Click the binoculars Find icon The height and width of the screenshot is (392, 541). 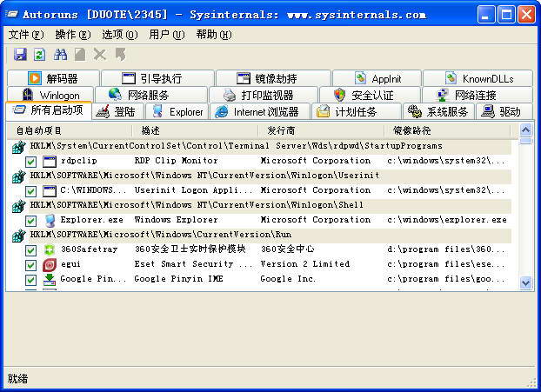tap(60, 55)
